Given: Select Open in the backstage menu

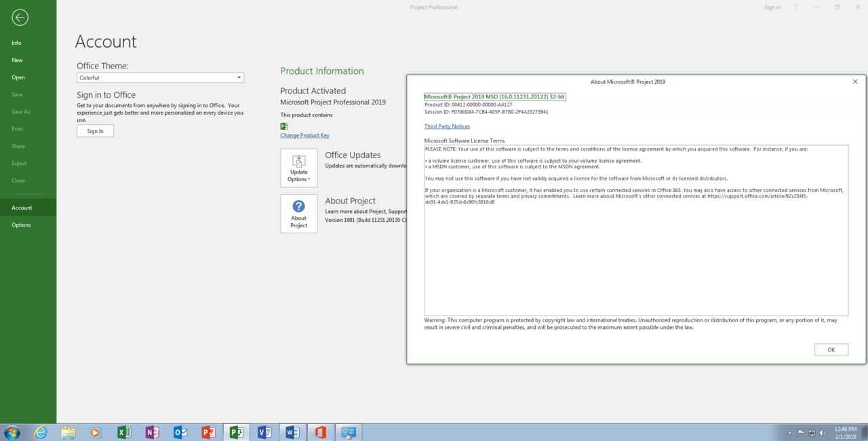Looking at the screenshot, I should 18,77.
